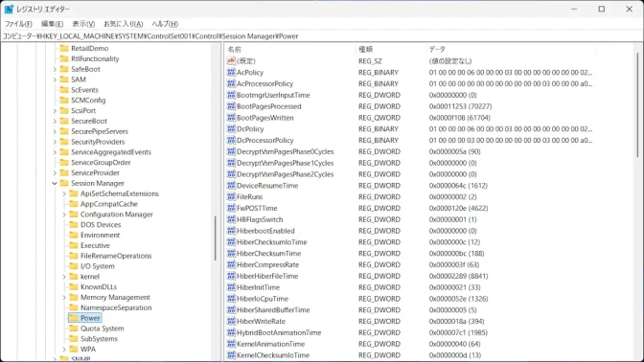Screen dimensions: 644x362
Task: Click the AcPolicy binary value icon
Action: point(231,72)
